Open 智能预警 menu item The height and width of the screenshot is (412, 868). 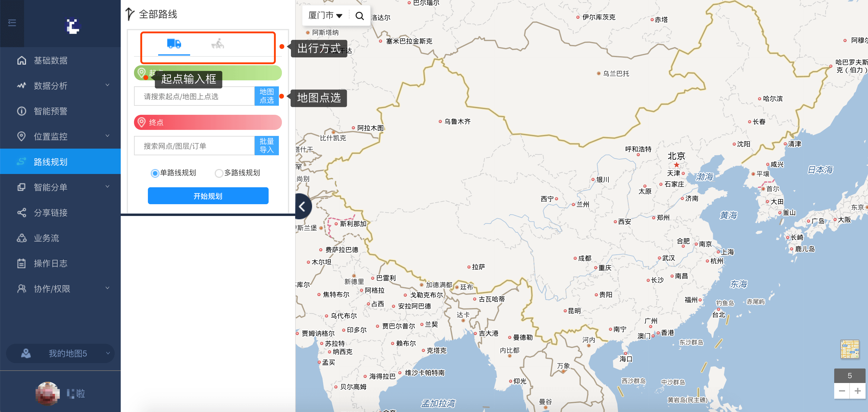pyautogui.click(x=60, y=111)
